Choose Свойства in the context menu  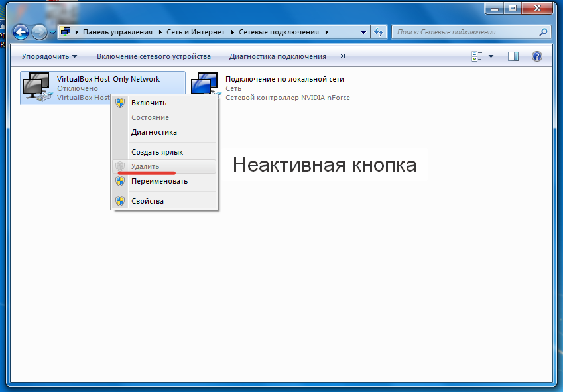pyautogui.click(x=147, y=201)
